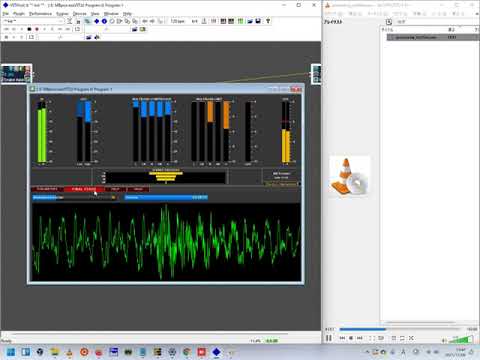Adjust the left blue slider in plugin window
Image resolution: width=480 pixels, height=360 pixels.
tap(74, 197)
